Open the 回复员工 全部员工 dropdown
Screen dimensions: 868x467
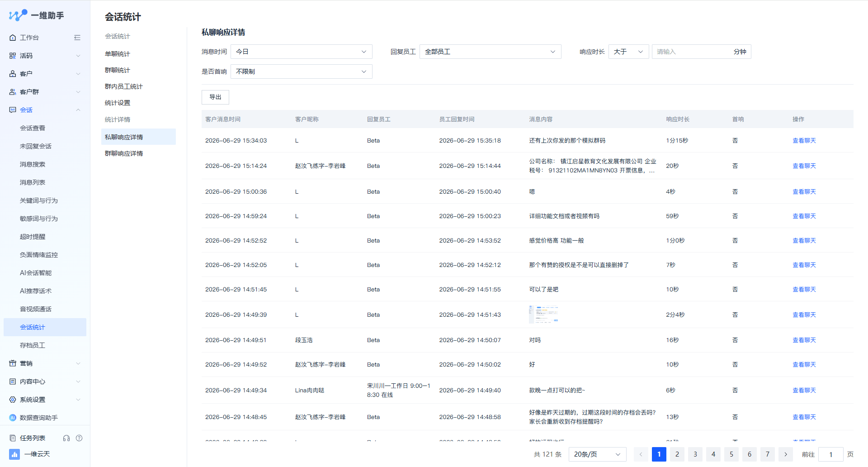(491, 52)
